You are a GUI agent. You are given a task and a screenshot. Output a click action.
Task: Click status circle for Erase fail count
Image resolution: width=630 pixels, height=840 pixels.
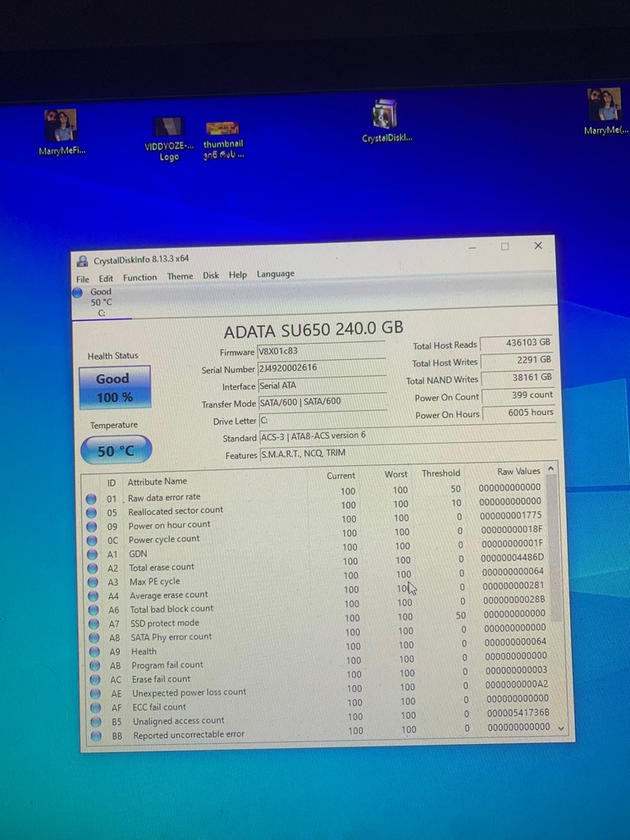click(95, 680)
